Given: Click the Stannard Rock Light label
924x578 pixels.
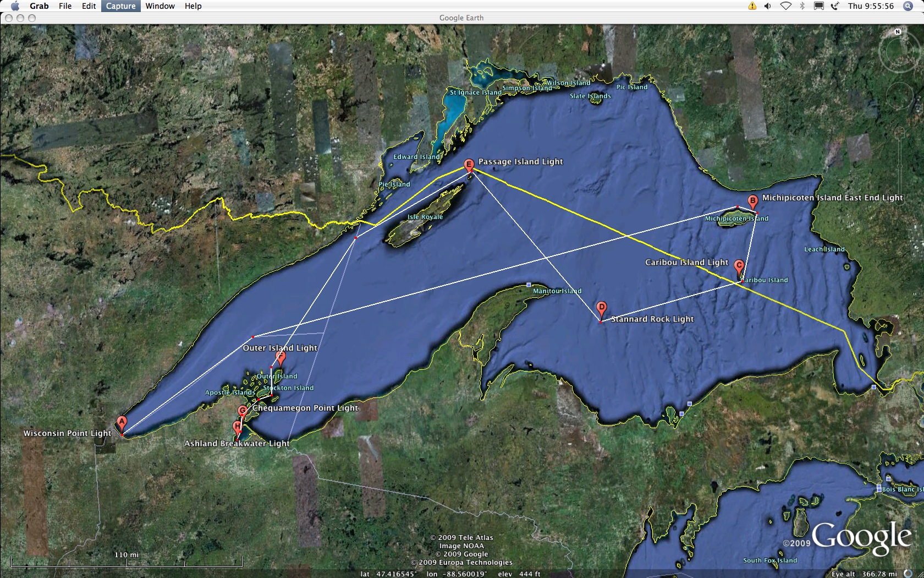Looking at the screenshot, I should (x=652, y=319).
